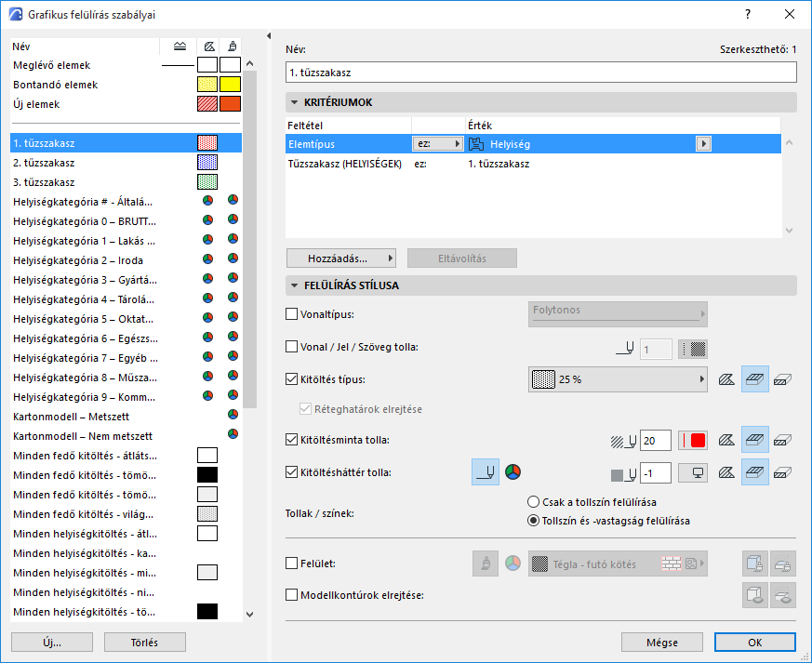Click the RGB color wheel for background fill
The width and height of the screenshot is (812, 663).
tap(512, 472)
